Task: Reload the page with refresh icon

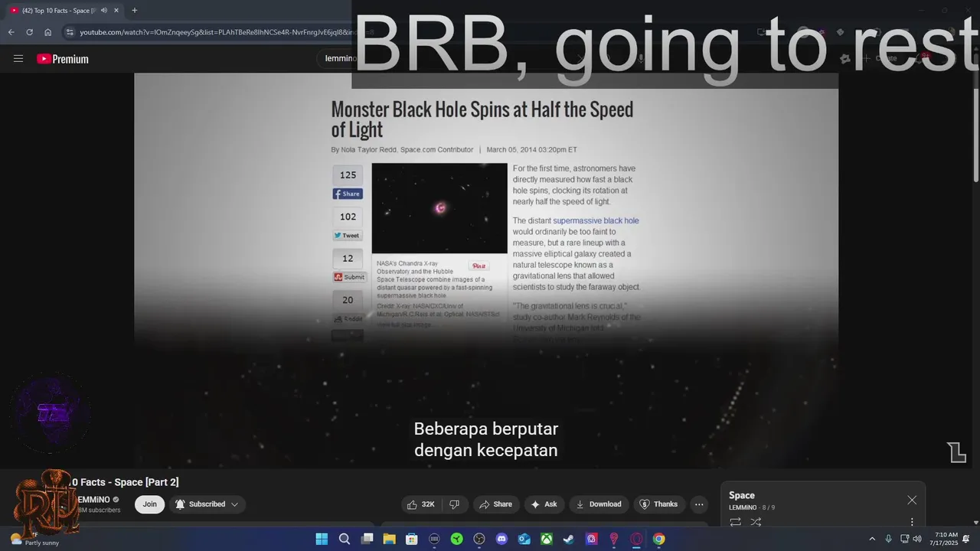Action: pyautogui.click(x=29, y=32)
